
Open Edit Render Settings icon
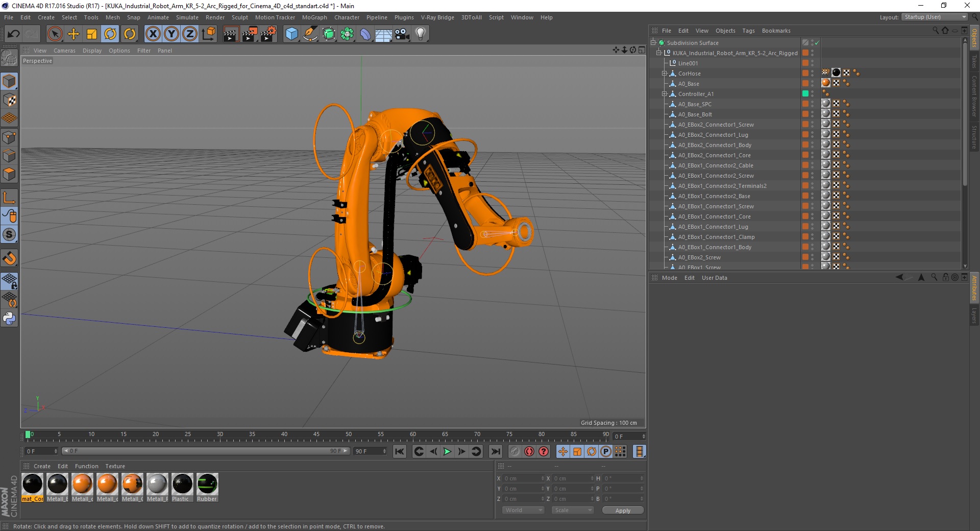tap(268, 34)
